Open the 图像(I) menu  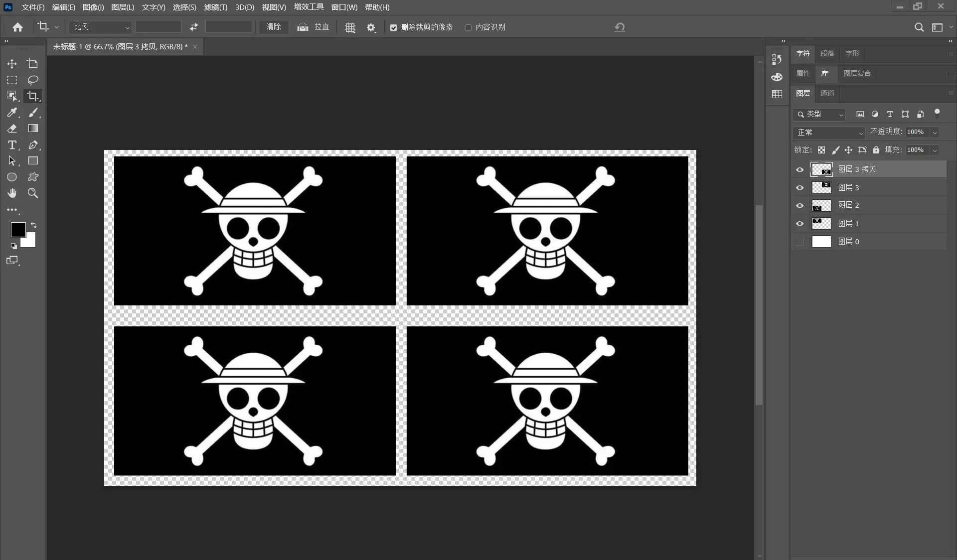click(x=93, y=7)
